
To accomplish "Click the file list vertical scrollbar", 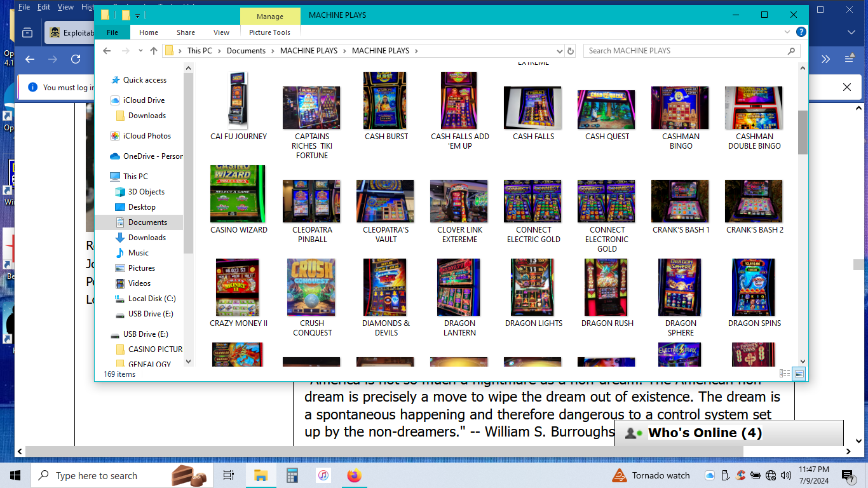I will click(x=803, y=132).
